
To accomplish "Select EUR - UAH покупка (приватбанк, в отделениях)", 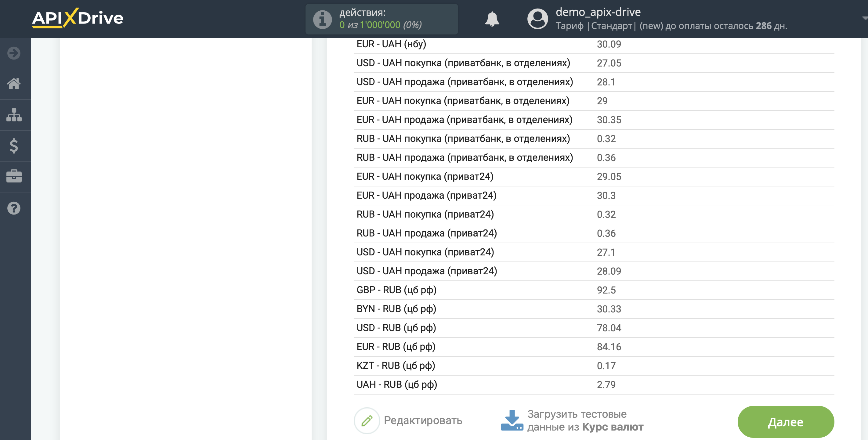I will pos(594,101).
